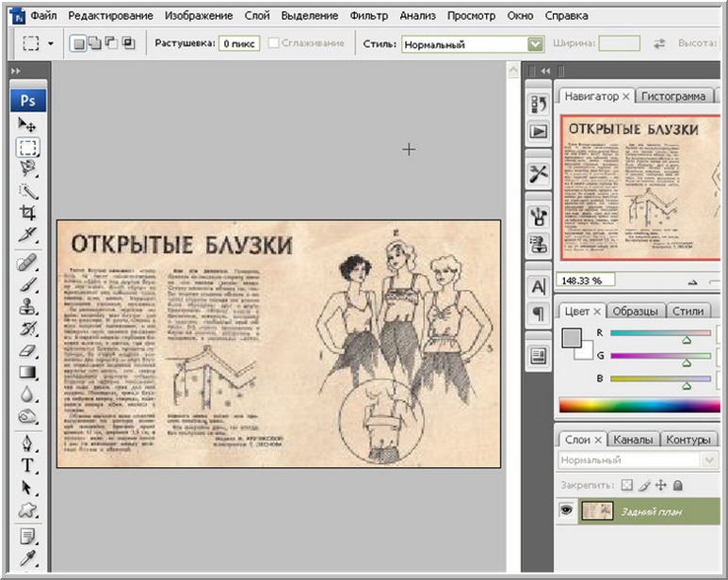Select the Move tool
728x580 pixels.
point(28,125)
